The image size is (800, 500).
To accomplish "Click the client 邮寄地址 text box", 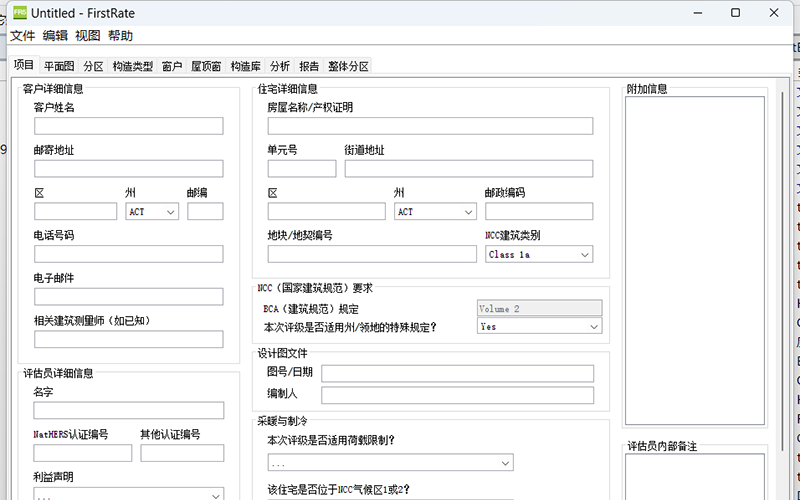I will coord(129,169).
